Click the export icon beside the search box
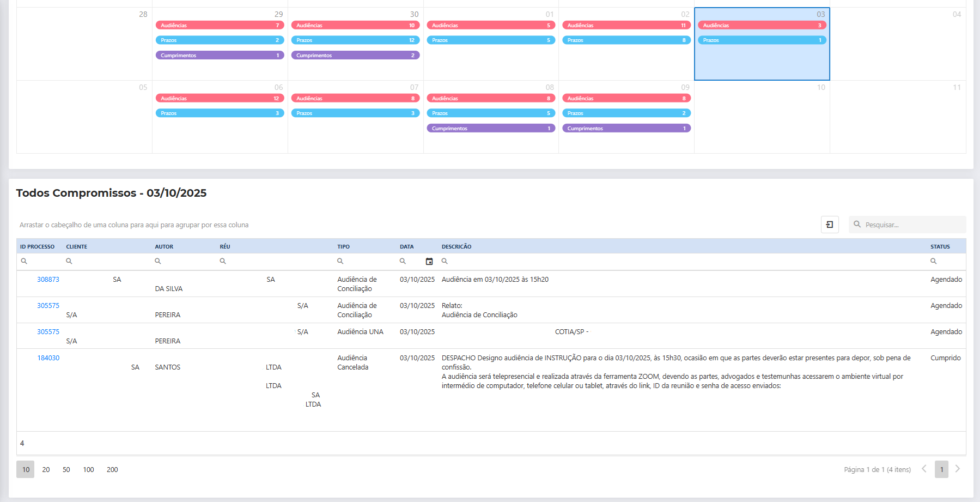980x502 pixels. [x=830, y=225]
